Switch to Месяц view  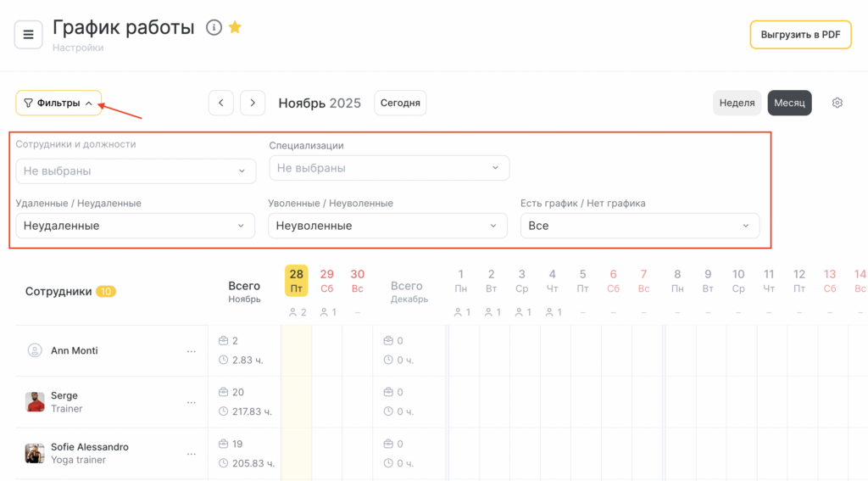coord(789,103)
